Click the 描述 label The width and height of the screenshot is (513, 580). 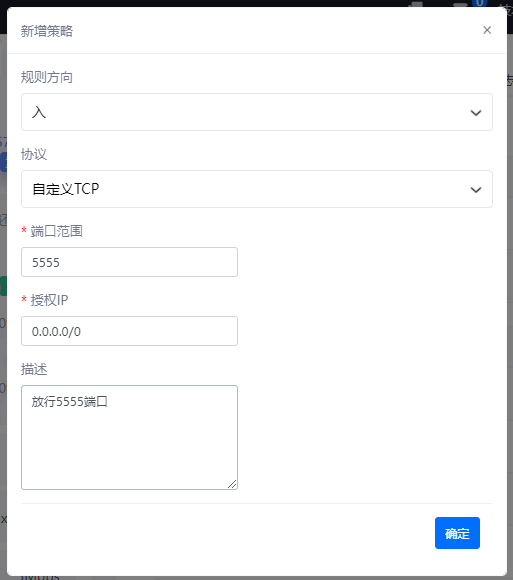point(34,369)
